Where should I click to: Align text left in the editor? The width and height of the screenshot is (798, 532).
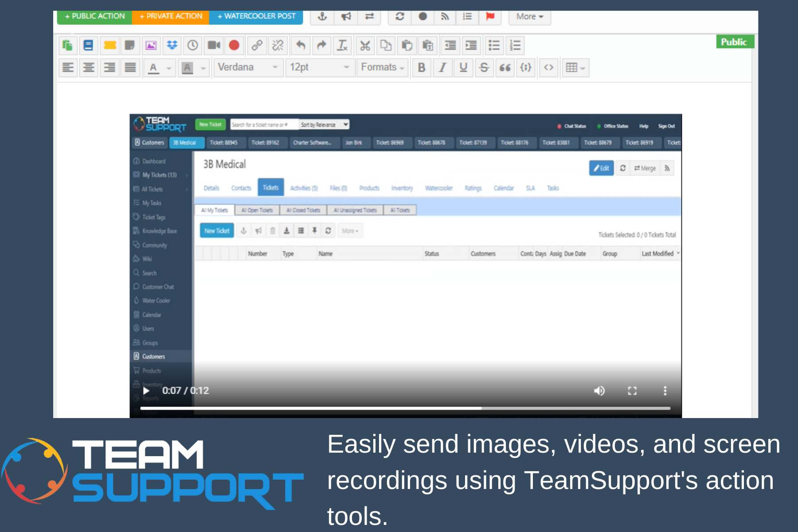pos(68,67)
